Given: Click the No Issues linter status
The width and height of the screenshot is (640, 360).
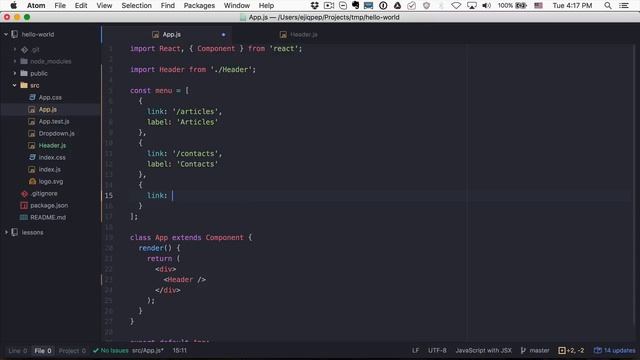Looking at the screenshot, I should pyautogui.click(x=111, y=351).
